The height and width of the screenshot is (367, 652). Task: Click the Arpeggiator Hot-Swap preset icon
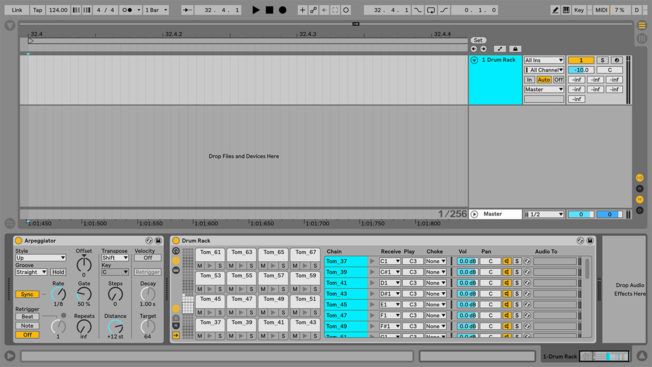pyautogui.click(x=148, y=241)
